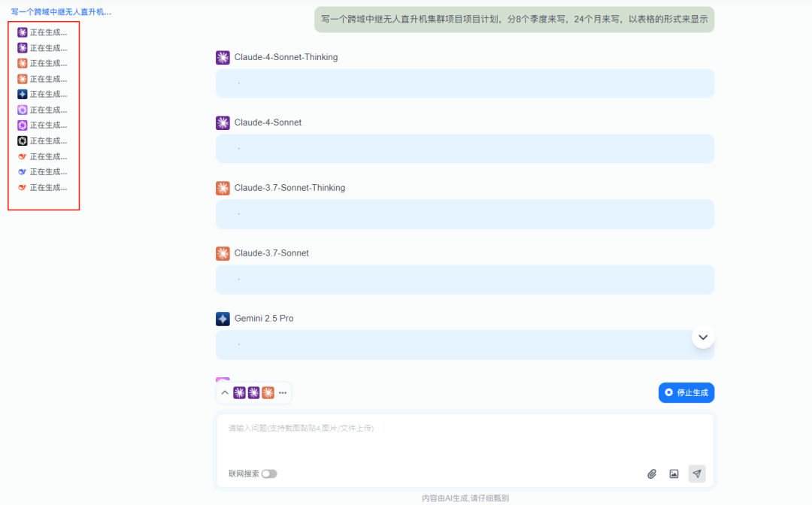Send message with the paper plane icon
The height and width of the screenshot is (505, 812).
pyautogui.click(x=697, y=474)
